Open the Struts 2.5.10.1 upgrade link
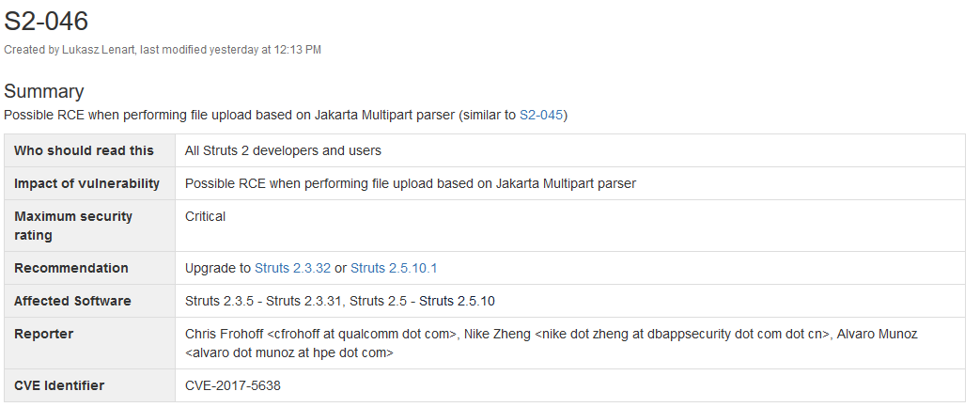 point(394,268)
